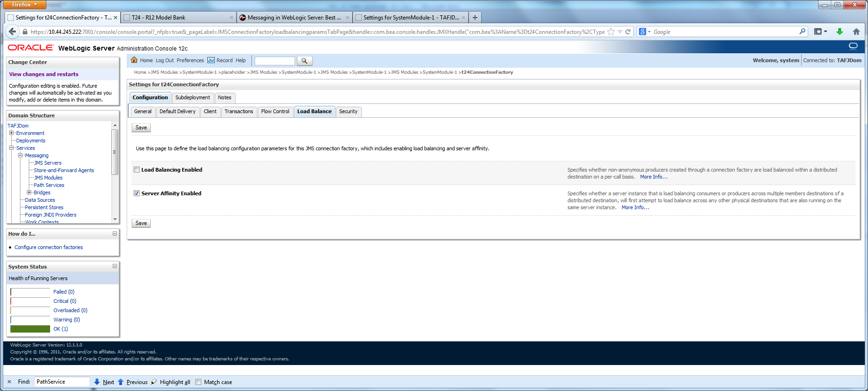Expand the Bridges tree node
This screenshot has width=868, height=391.
pyautogui.click(x=29, y=192)
